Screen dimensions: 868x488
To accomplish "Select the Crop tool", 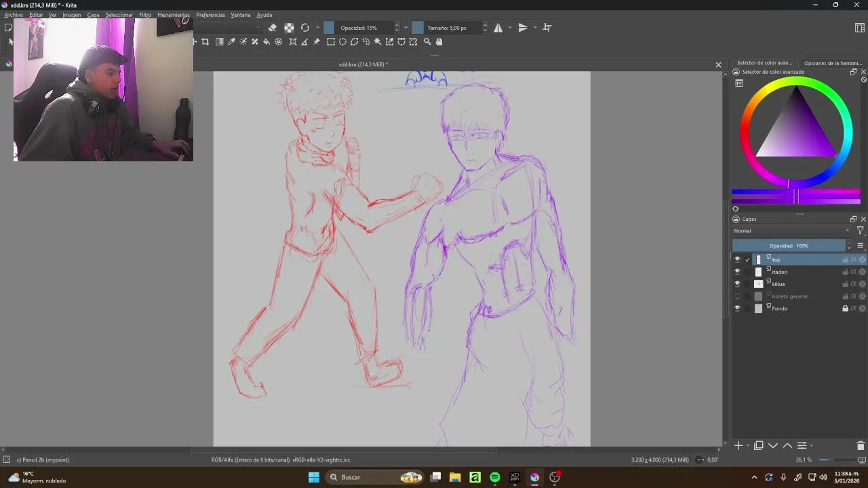I will tap(205, 42).
